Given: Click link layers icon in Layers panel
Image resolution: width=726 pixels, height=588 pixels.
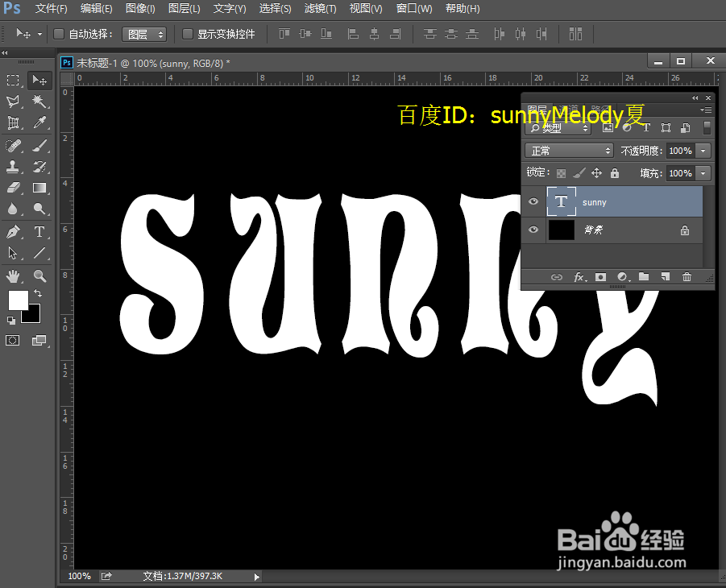Looking at the screenshot, I should coord(557,277).
